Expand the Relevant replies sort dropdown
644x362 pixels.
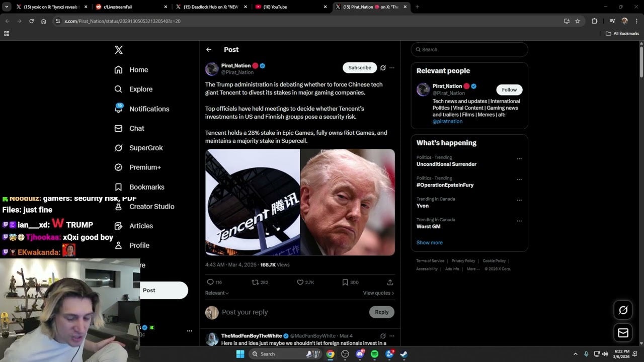click(217, 293)
